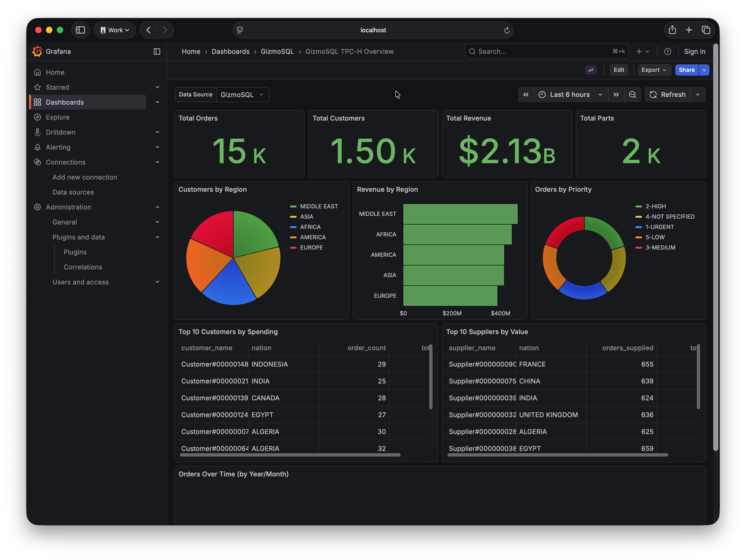This screenshot has width=746, height=560.
Task: Open a new browser tab
Action: click(x=689, y=30)
